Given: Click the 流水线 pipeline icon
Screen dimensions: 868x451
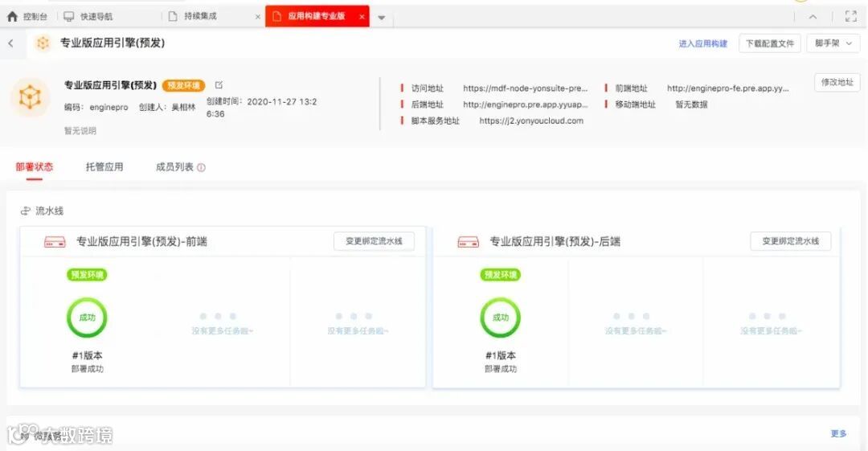Looking at the screenshot, I should click(26, 211).
